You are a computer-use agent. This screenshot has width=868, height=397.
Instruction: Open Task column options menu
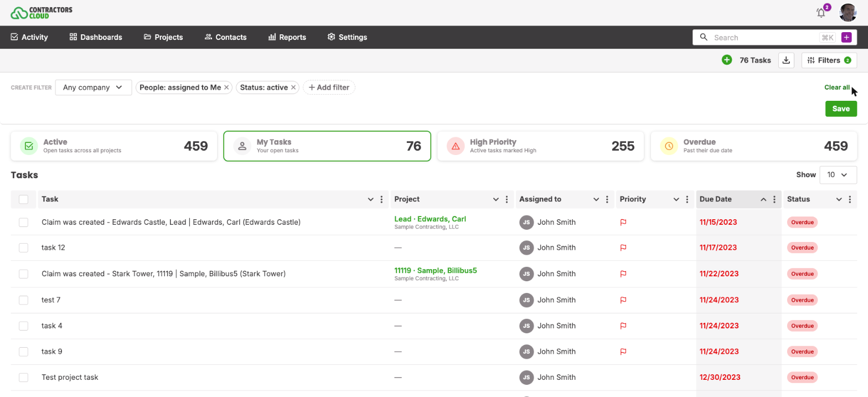(x=381, y=199)
